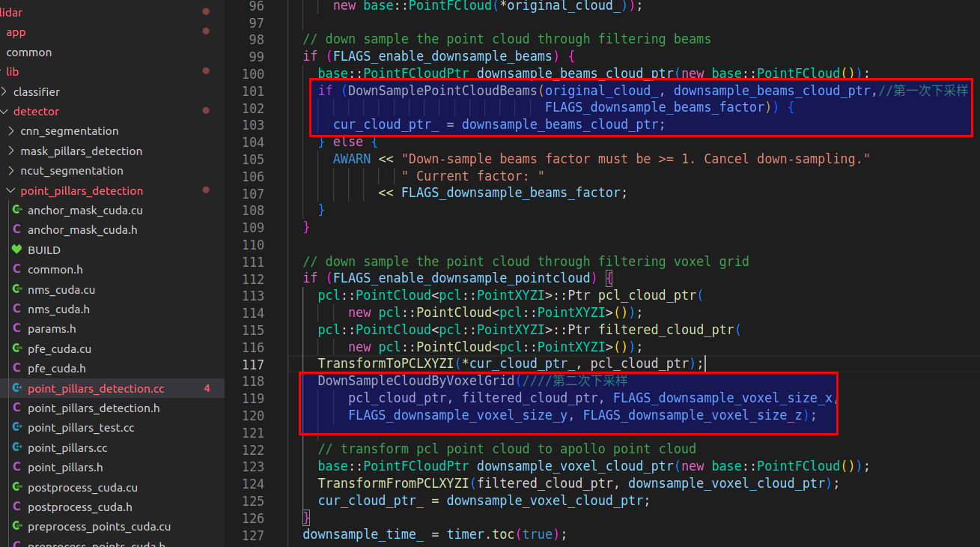Select the lib folder in explorer
980x547 pixels.
point(13,72)
